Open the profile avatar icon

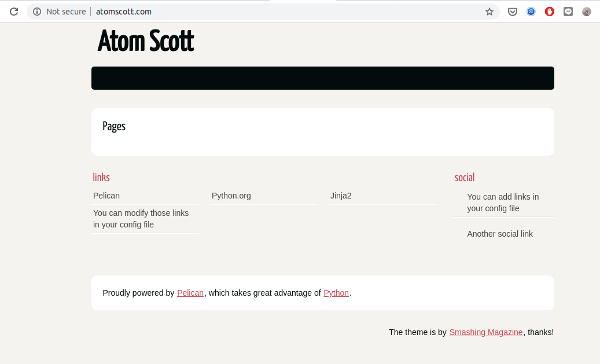click(x=587, y=12)
